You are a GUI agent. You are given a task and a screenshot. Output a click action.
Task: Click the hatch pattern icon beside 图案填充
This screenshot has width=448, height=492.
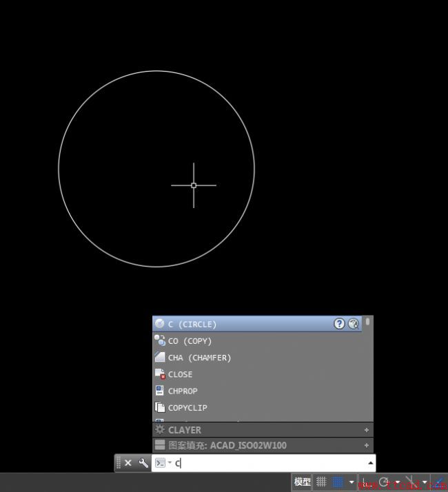click(x=160, y=444)
